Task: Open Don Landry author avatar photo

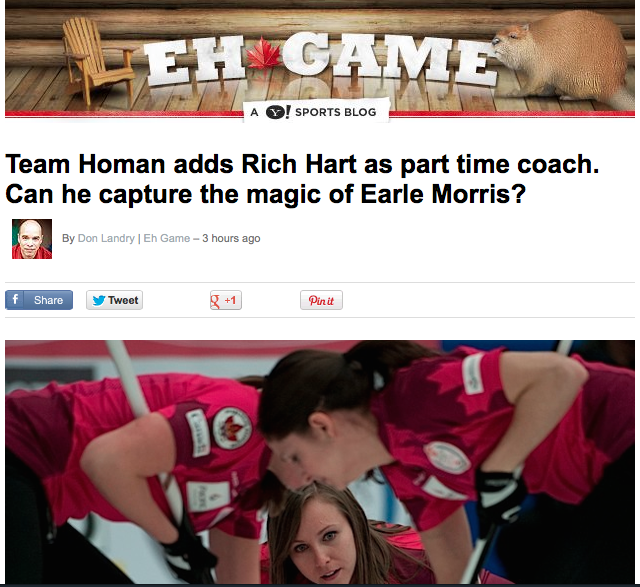Action: click(x=32, y=239)
